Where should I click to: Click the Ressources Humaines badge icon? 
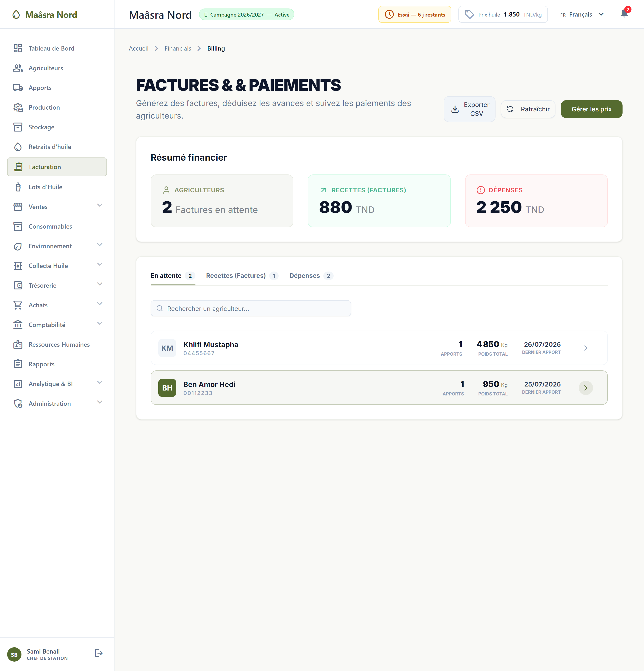(18, 344)
